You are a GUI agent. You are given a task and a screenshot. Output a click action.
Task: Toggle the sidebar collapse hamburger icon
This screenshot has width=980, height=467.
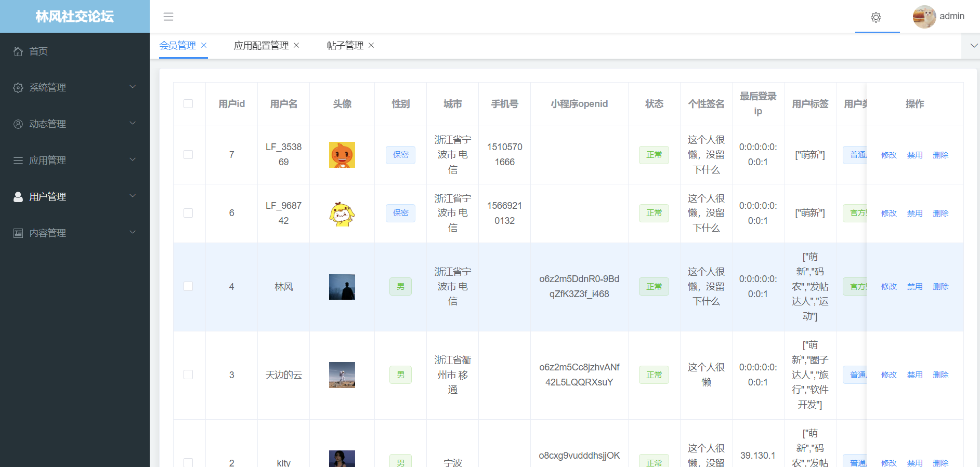click(168, 17)
